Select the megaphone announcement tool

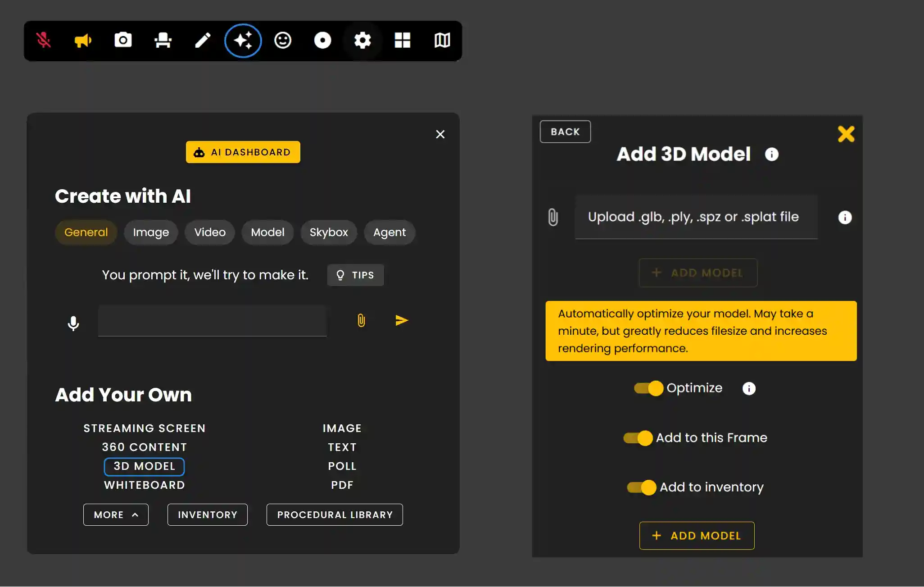tap(83, 41)
